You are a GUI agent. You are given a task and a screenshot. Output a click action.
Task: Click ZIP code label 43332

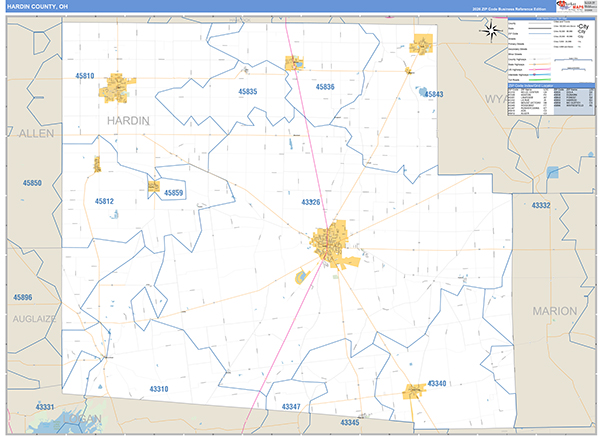(541, 206)
